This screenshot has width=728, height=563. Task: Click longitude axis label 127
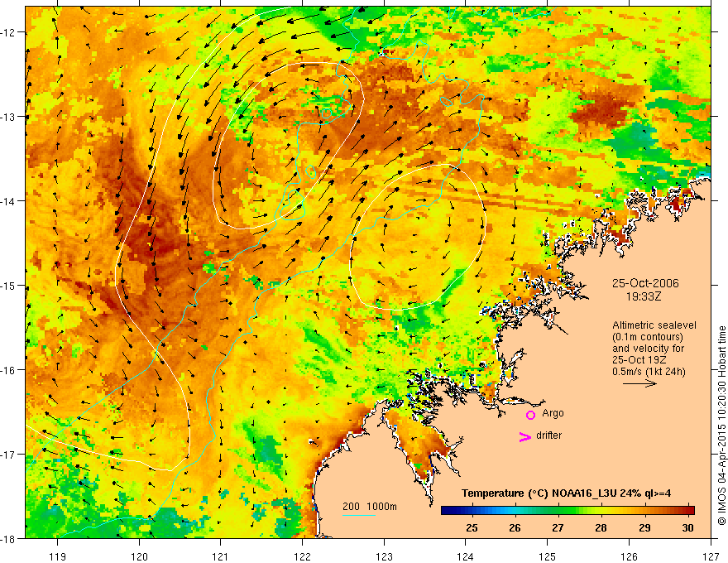(x=711, y=556)
